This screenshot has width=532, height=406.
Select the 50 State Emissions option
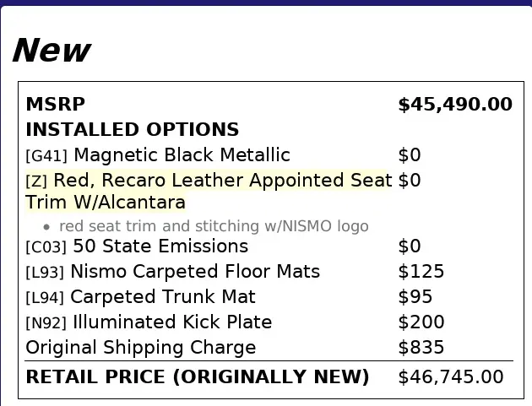160,246
